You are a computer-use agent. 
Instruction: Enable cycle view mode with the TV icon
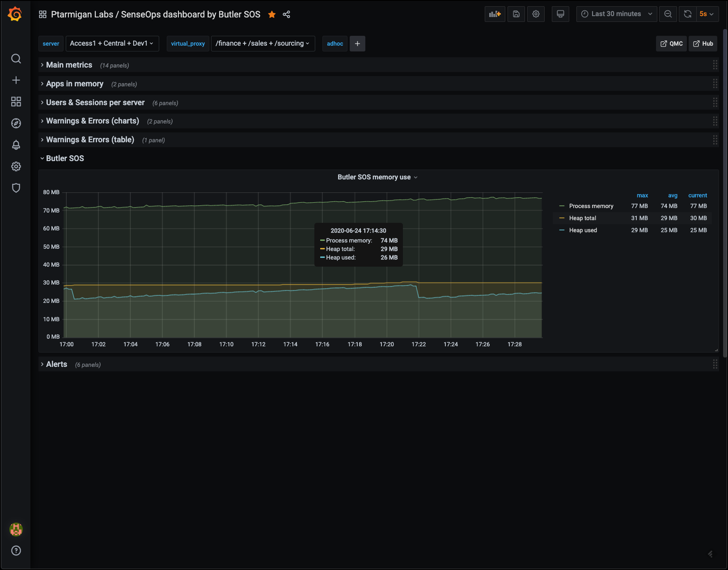click(x=560, y=14)
